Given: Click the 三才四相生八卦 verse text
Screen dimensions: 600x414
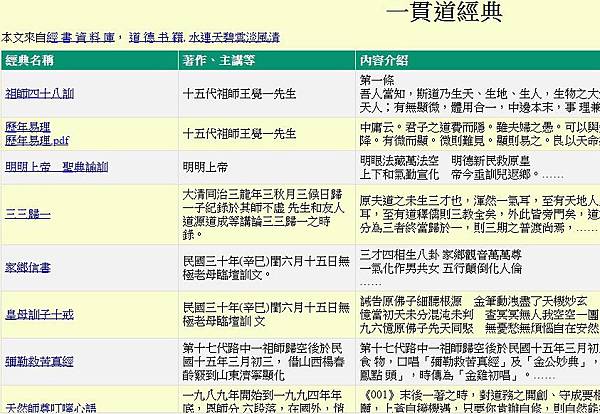Looking at the screenshot, I should (x=441, y=268).
